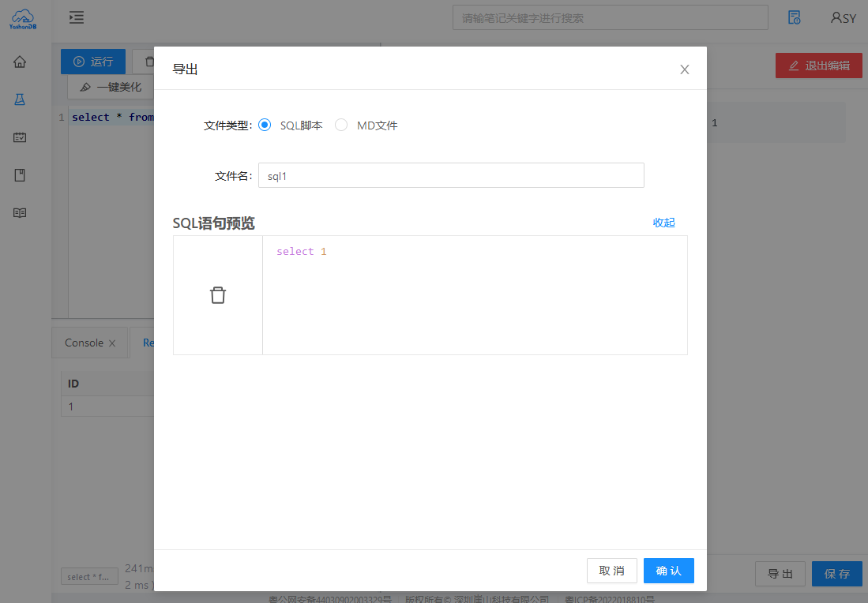Collapse the preview via 收起
Image resolution: width=868 pixels, height=603 pixels.
663,223
